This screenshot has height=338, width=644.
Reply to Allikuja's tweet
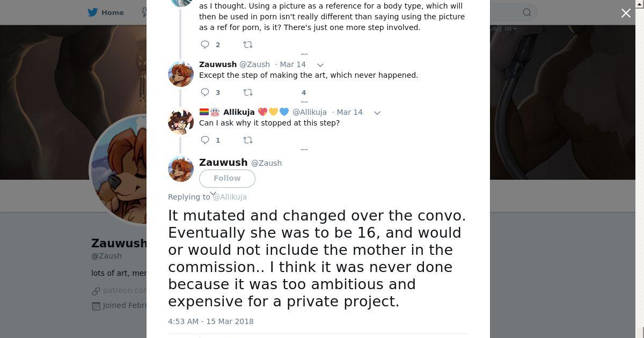(205, 140)
